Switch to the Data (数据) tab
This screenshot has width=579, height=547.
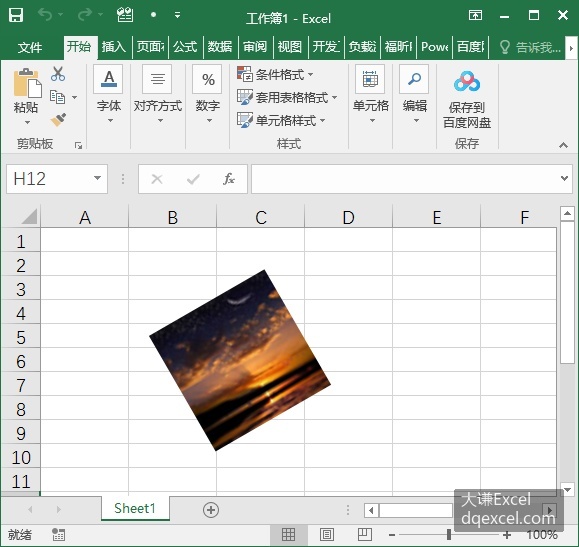click(x=220, y=47)
